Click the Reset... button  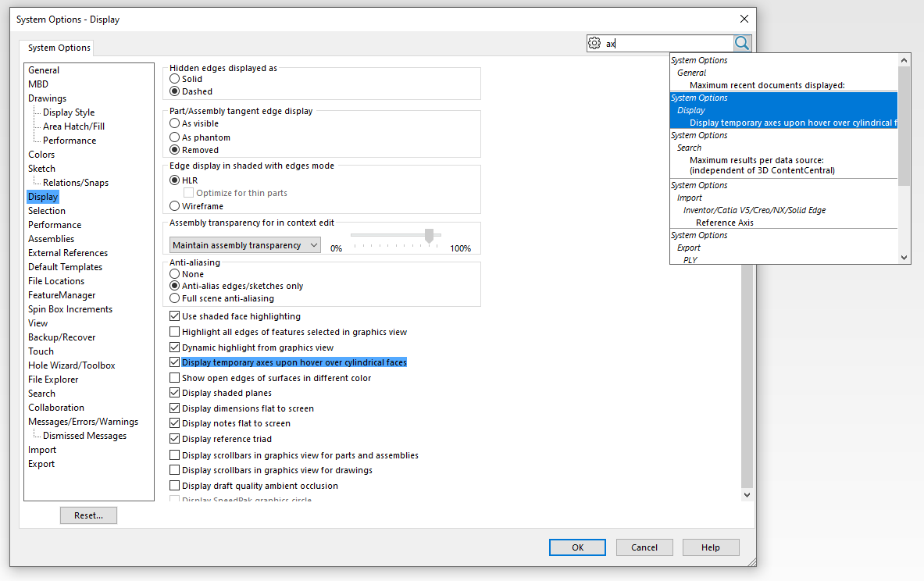(x=88, y=515)
